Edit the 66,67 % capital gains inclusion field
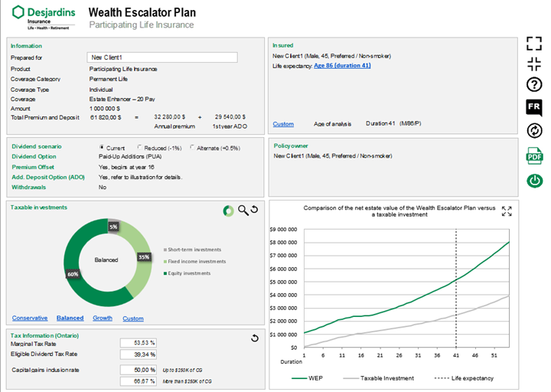This screenshot has height=392, width=551. pos(138,381)
